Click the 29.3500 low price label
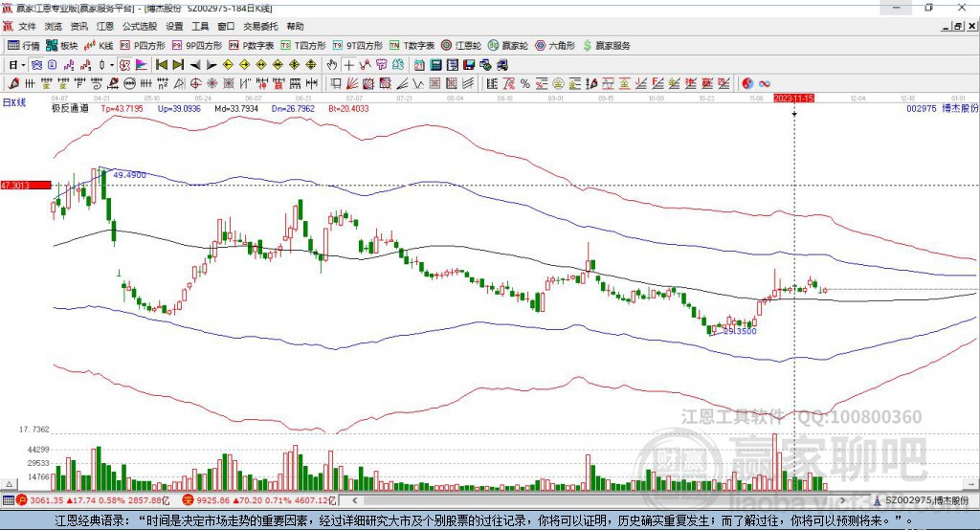980x530 pixels. (740, 331)
